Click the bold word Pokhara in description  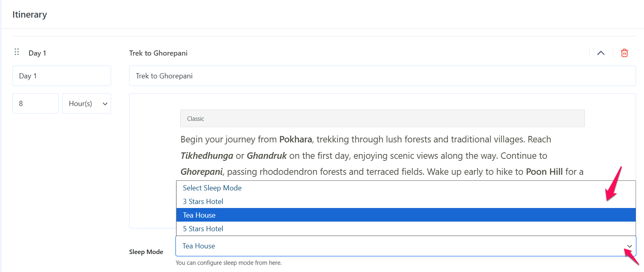coord(295,140)
